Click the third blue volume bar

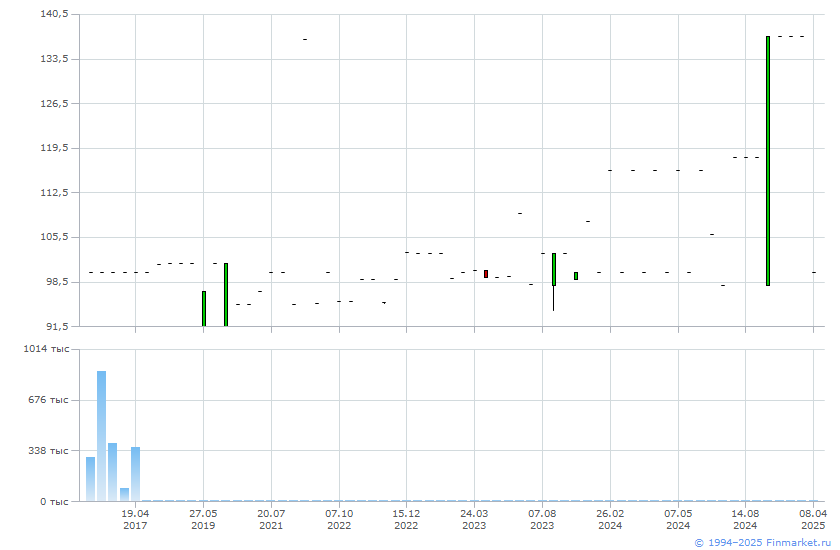[112, 472]
